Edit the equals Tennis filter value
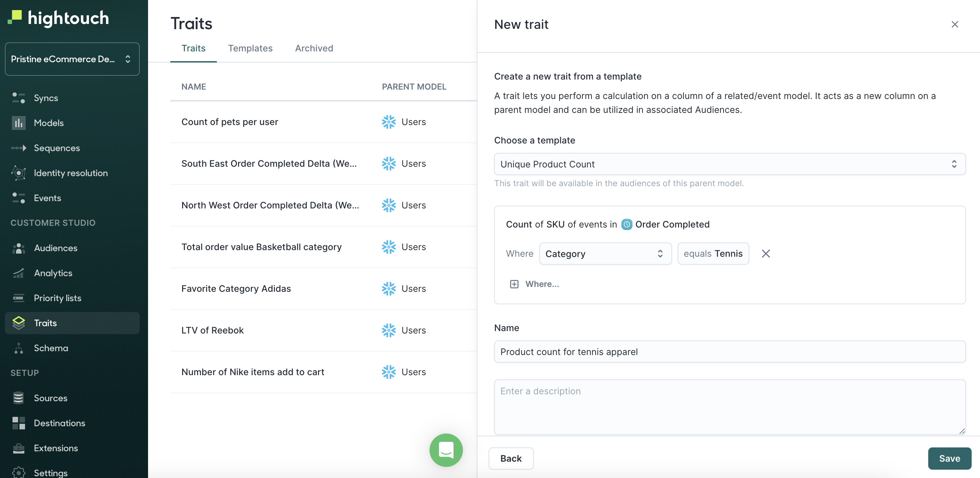 [713, 254]
